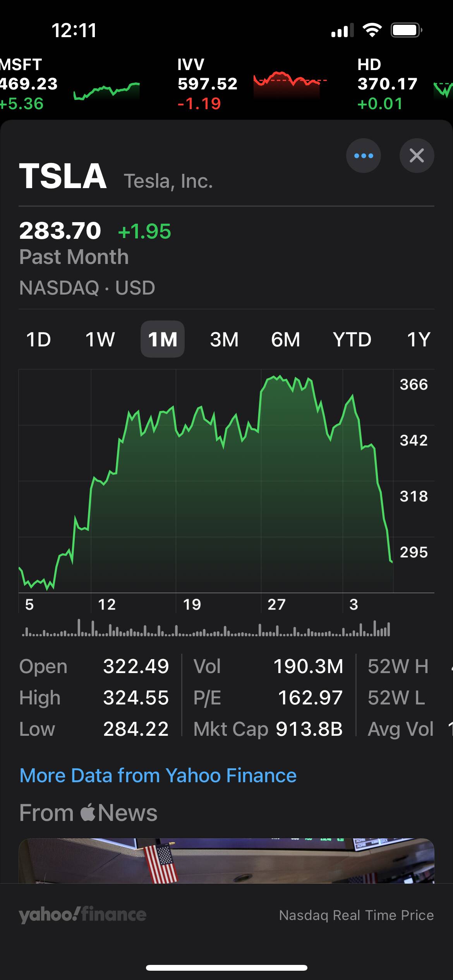Switch chart to 3M range
This screenshot has width=453, height=980.
[x=224, y=339]
